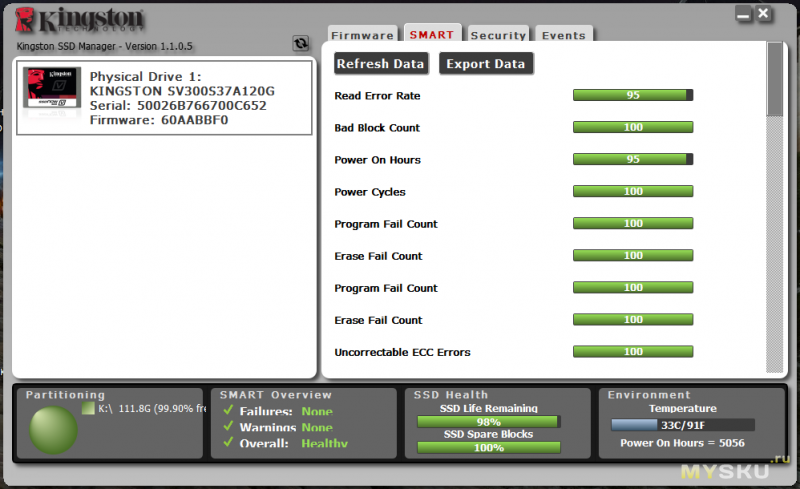Click the green partition pie chart

coord(53,430)
